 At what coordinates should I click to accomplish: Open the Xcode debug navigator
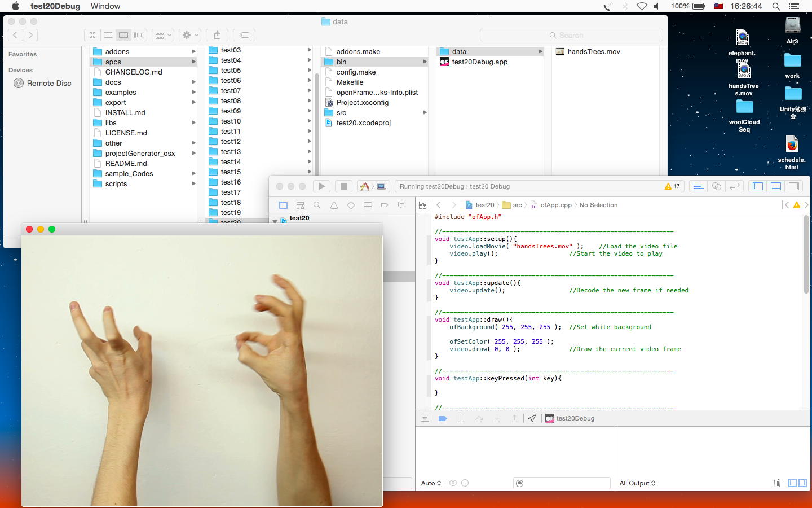(368, 205)
